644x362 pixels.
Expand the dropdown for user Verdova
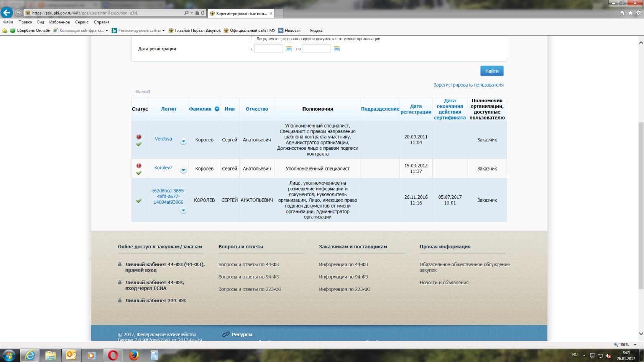(183, 141)
